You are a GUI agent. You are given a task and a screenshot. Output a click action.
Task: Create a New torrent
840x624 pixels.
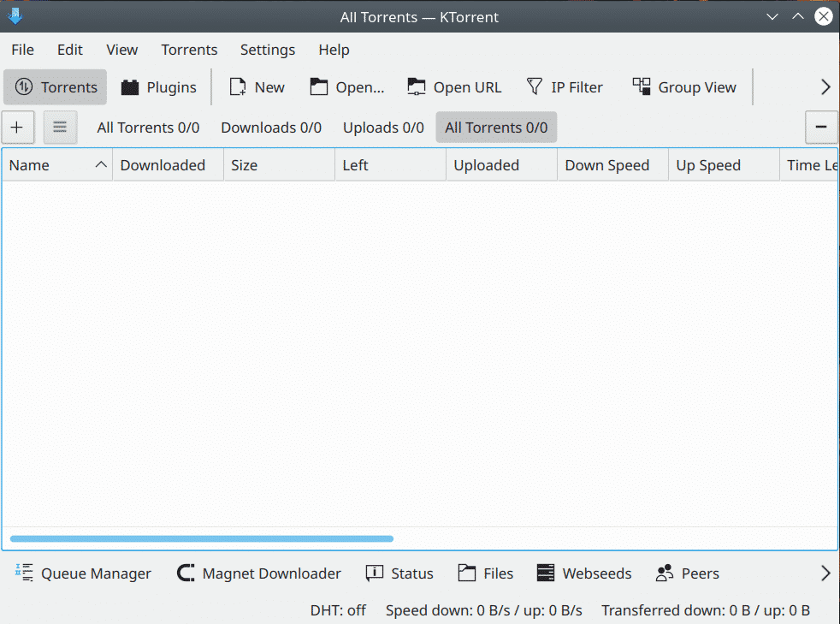click(x=257, y=87)
